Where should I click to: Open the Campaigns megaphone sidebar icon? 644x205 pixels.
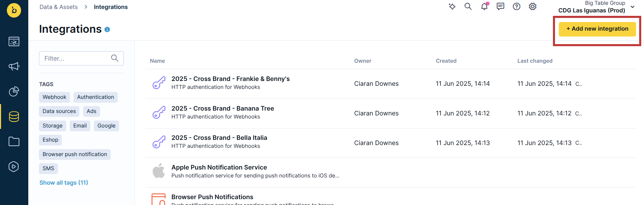pos(14,66)
